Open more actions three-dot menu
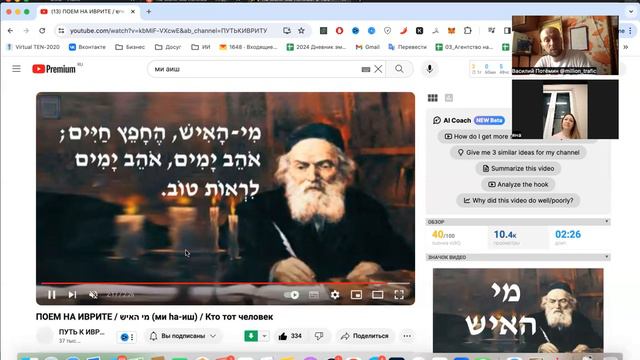Image resolution: width=640 pixels, height=360 pixels. [407, 336]
